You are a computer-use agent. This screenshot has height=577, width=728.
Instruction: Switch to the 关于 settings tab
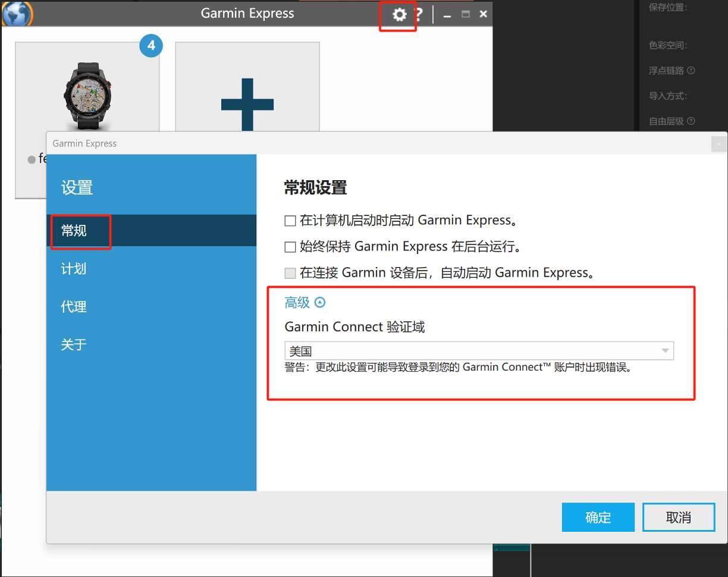pyautogui.click(x=151, y=344)
